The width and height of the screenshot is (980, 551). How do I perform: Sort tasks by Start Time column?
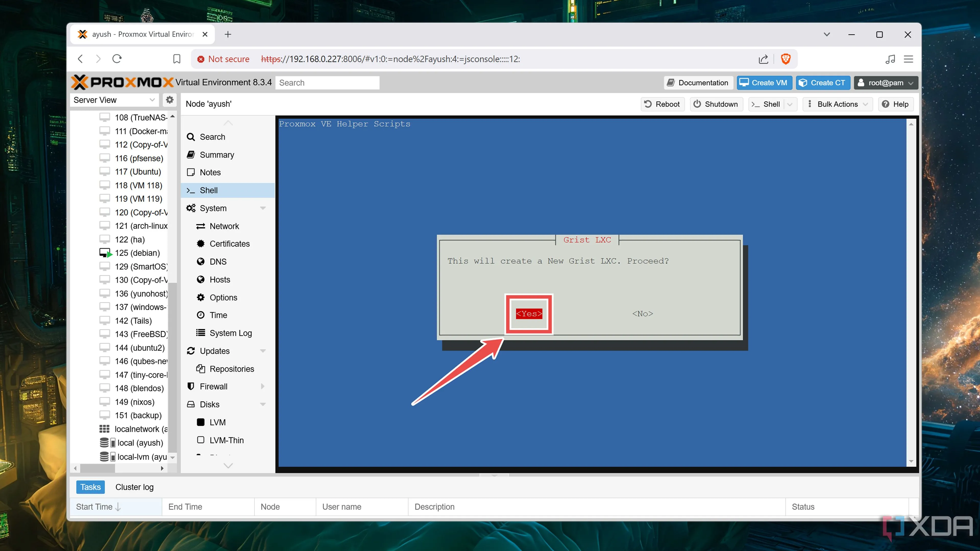116,507
